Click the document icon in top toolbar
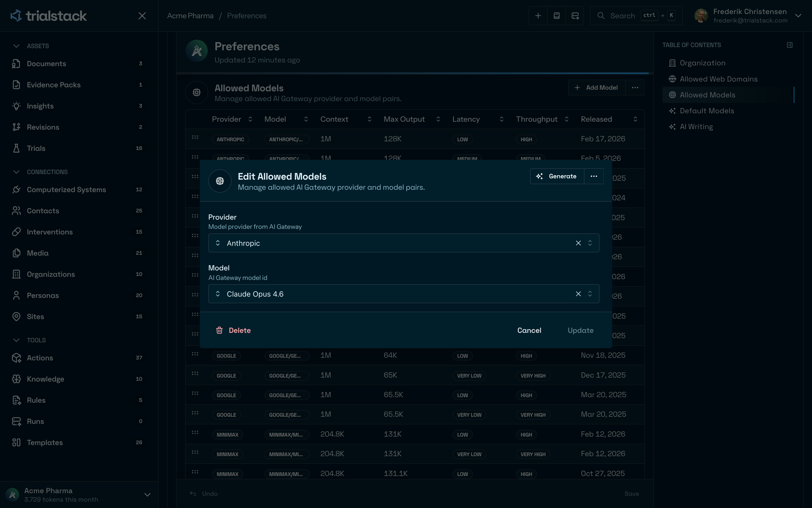 tap(556, 16)
